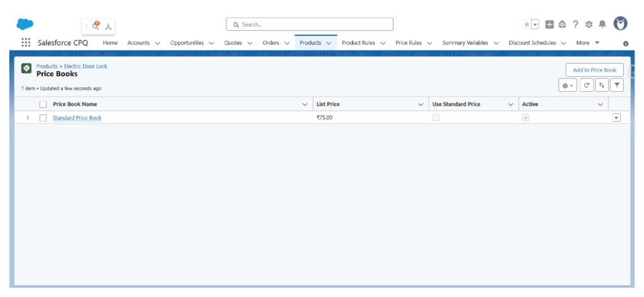Viewport: 644px width, 297px height.
Task: Click in the global Search box
Action: coord(309,25)
